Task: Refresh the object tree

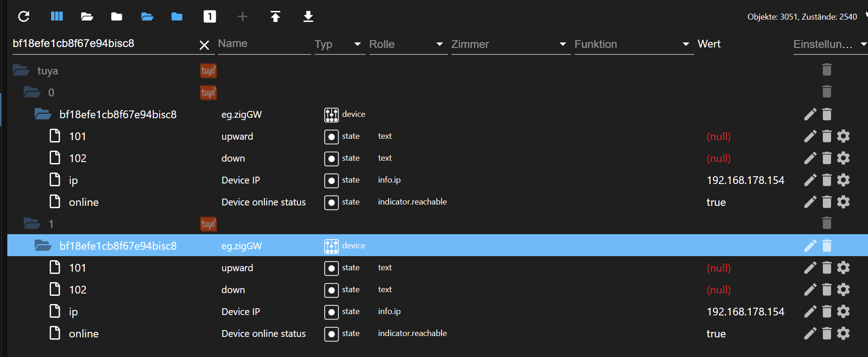Action: (24, 17)
